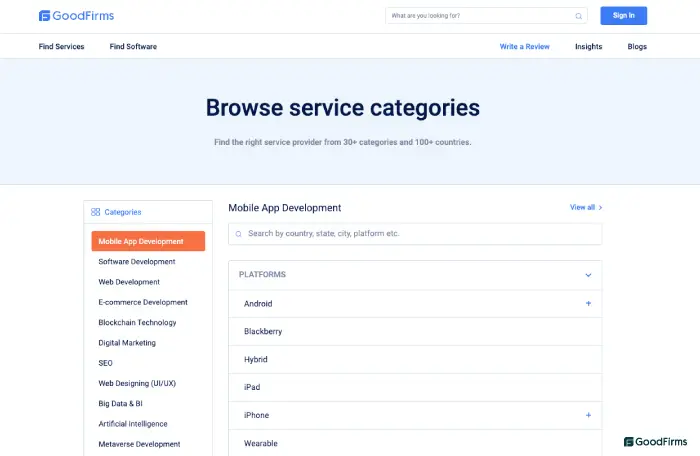Open the Find Services menu
Screen dimensions: 700x456
61,46
